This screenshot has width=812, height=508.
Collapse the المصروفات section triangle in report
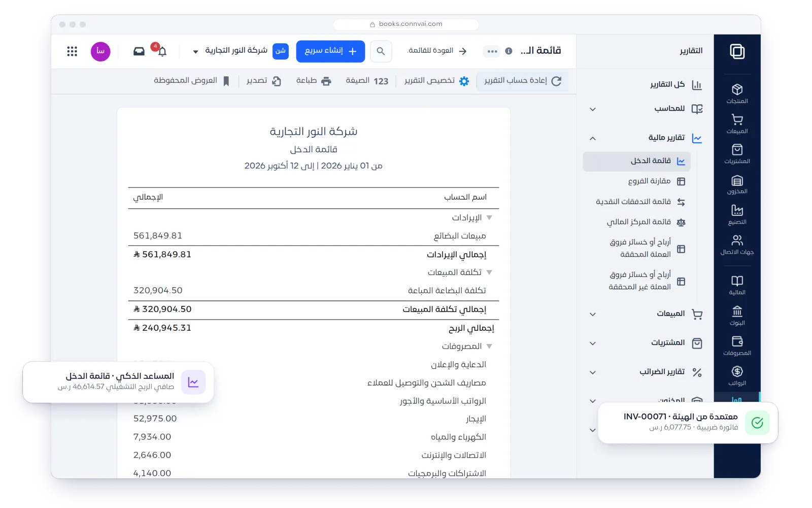(x=489, y=346)
